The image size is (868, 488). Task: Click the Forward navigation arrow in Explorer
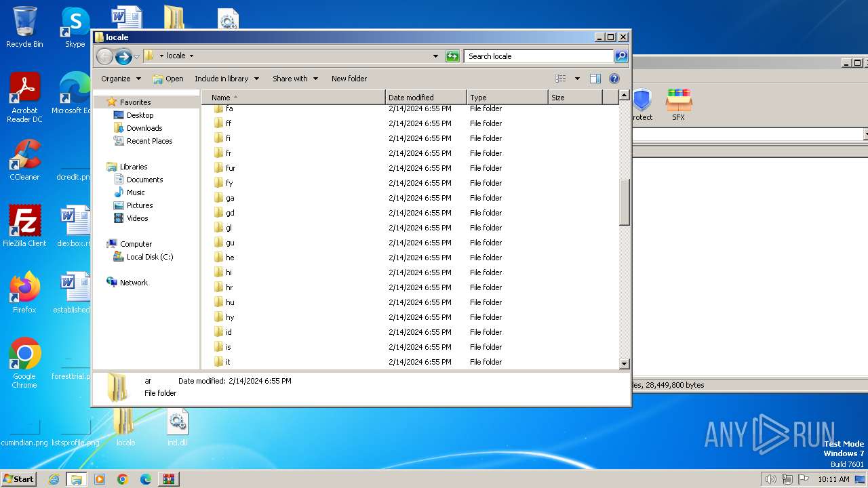(123, 56)
